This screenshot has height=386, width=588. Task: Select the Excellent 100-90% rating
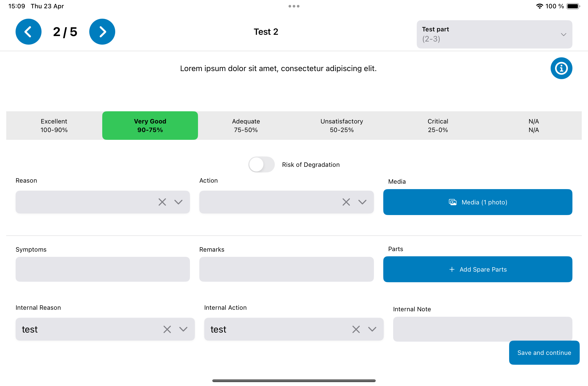coord(54,126)
